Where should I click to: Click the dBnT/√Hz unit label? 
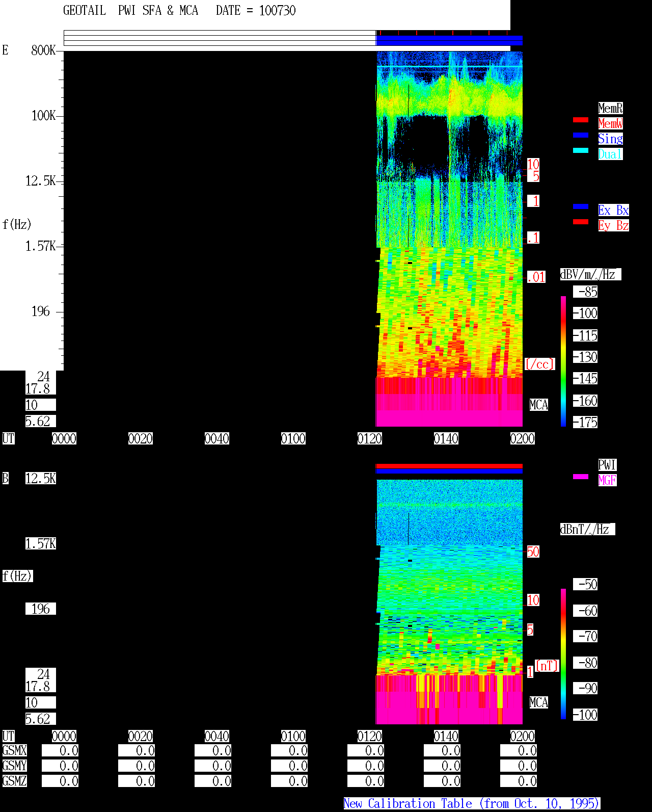pyautogui.click(x=587, y=529)
